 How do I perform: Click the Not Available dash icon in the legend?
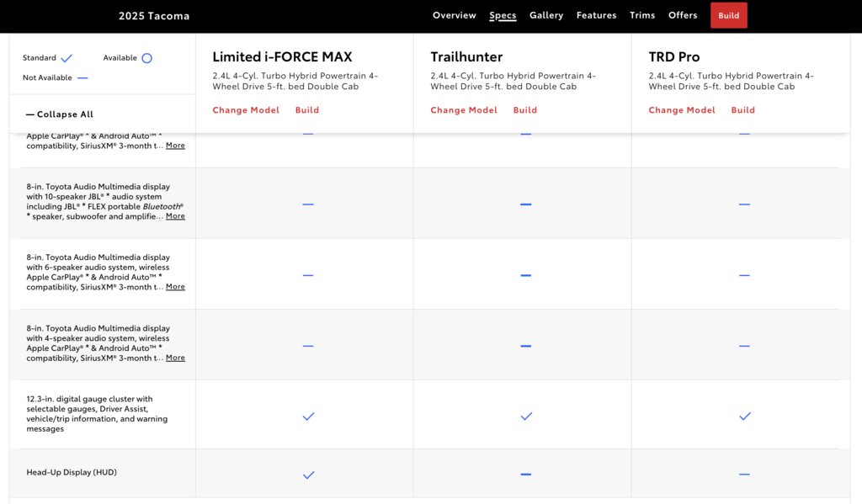pos(82,78)
